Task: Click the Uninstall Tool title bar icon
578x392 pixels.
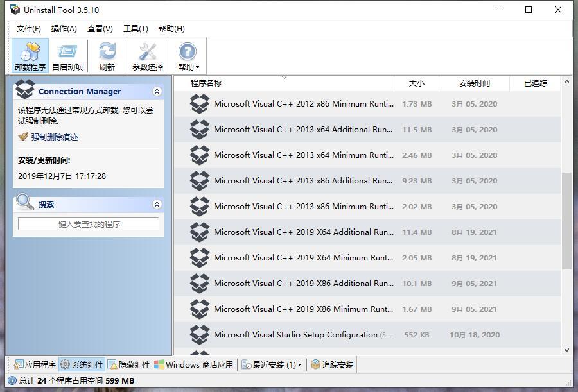Action: [x=15, y=10]
